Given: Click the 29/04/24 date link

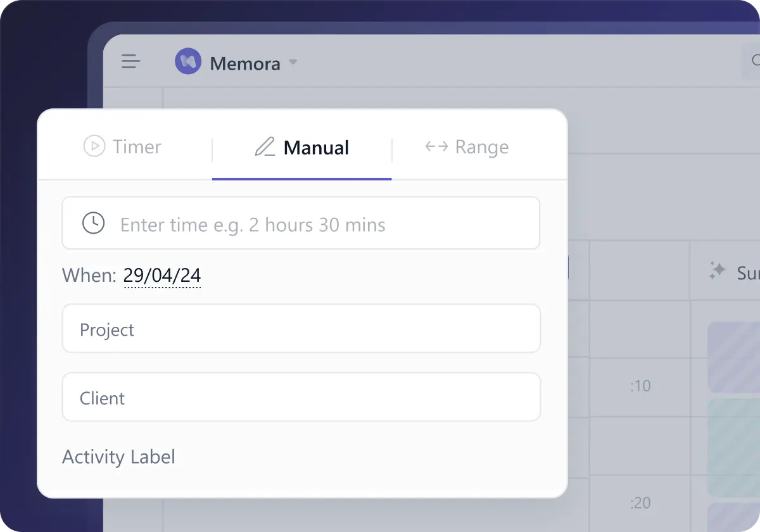Looking at the screenshot, I should tap(162, 275).
